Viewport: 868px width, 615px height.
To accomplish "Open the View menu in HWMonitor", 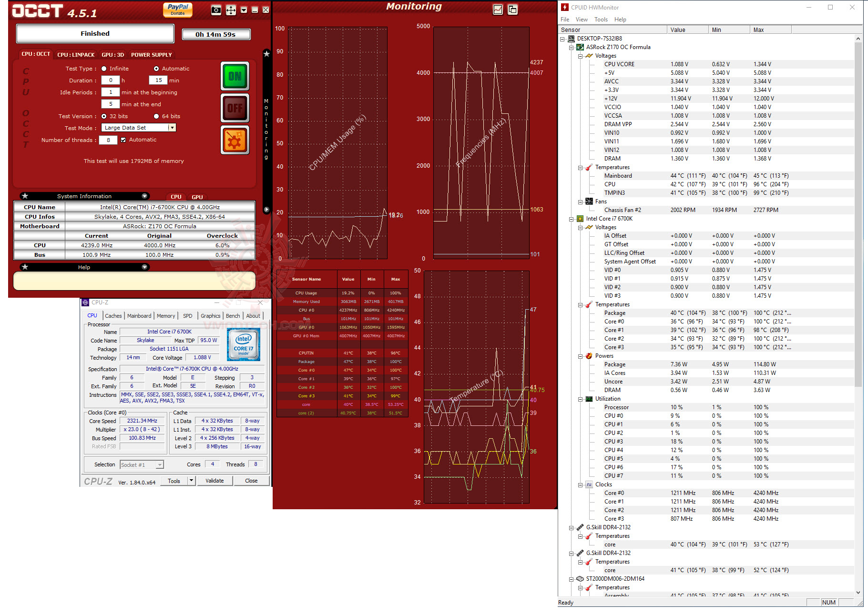I will tap(582, 20).
